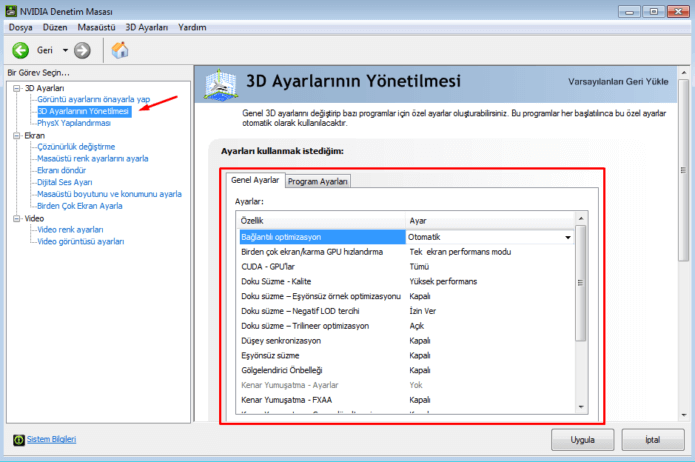
Task: Click the 3D settings header illustration icon
Action: [x=220, y=84]
